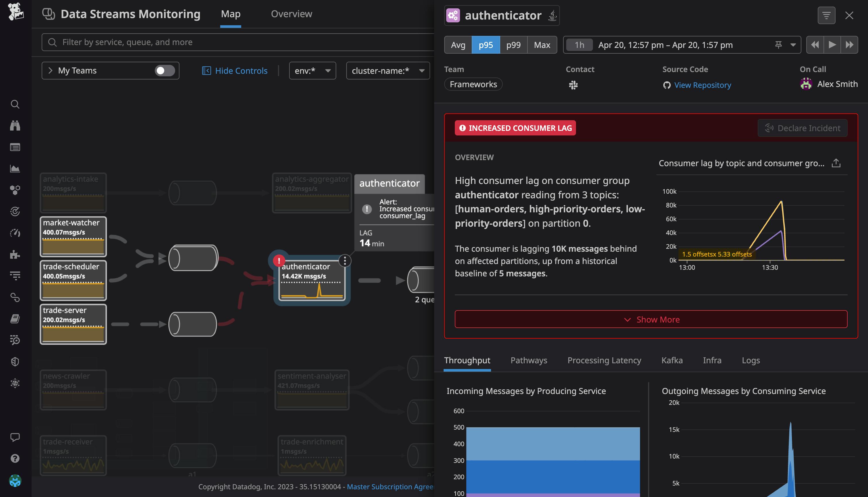Click the Declare Incident button
The image size is (868, 497).
tap(803, 128)
